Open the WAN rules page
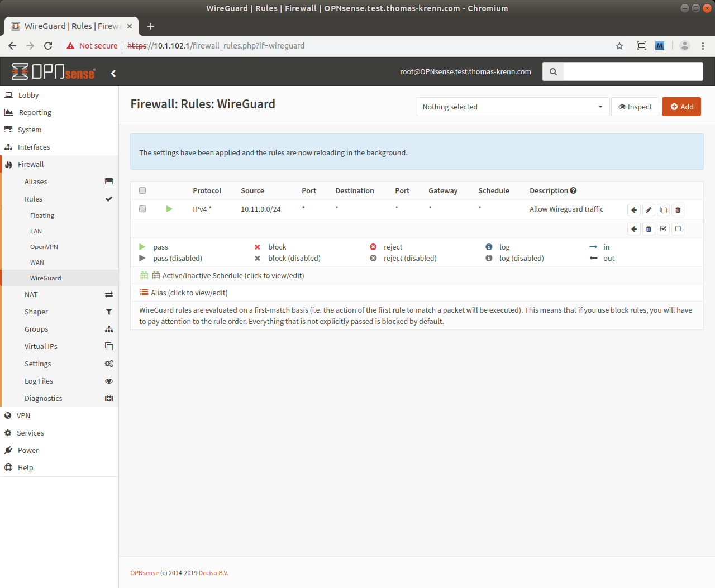The width and height of the screenshot is (715, 588). 37,262
